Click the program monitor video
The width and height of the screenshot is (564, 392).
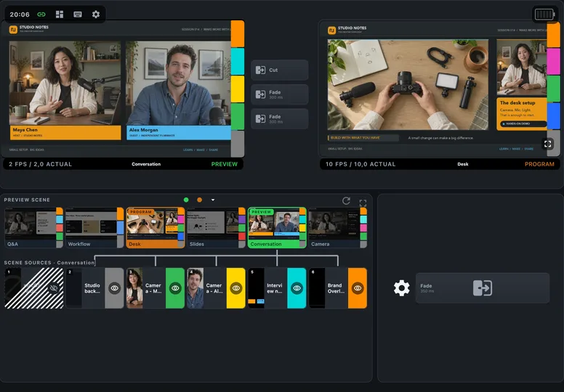(x=433, y=89)
